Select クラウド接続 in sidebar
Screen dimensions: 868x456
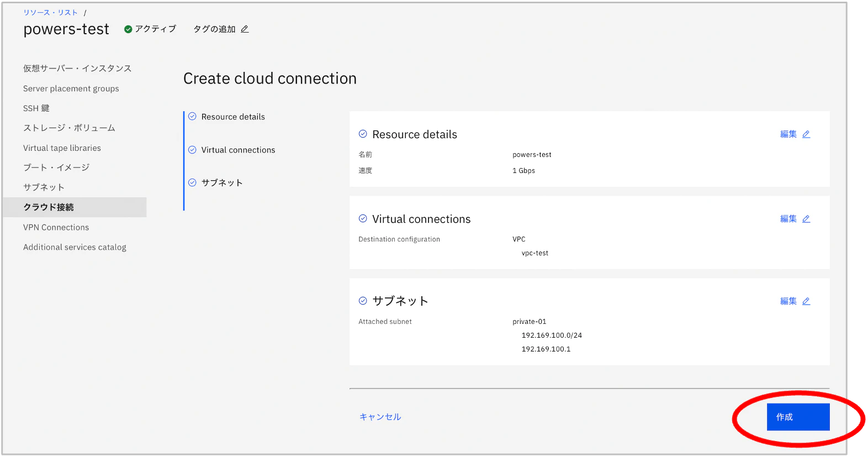(x=75, y=207)
